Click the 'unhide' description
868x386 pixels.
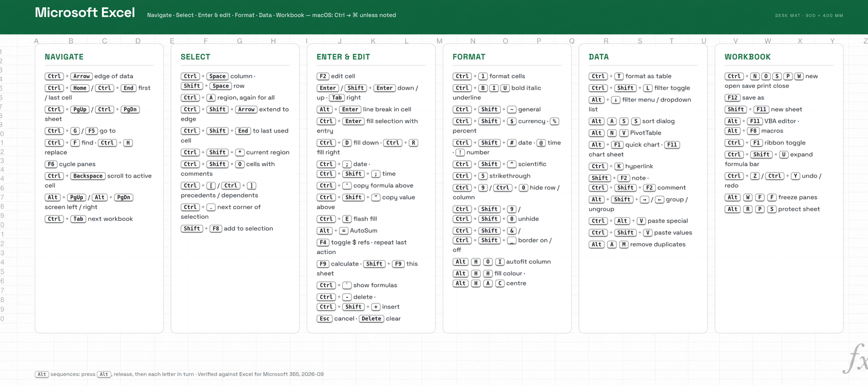528,219
